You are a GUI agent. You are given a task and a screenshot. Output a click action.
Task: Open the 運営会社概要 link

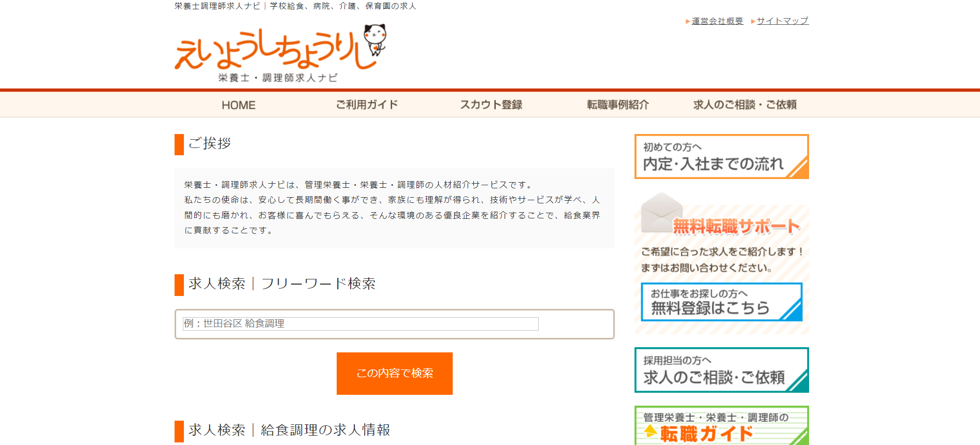click(717, 21)
